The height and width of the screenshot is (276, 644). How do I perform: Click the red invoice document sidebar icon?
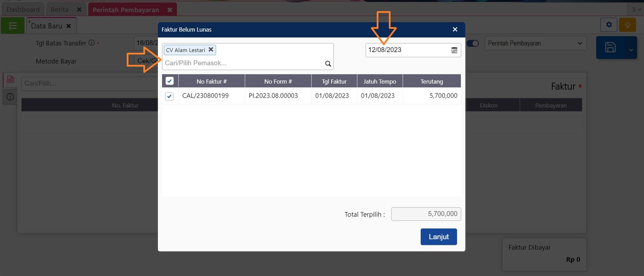(x=10, y=79)
